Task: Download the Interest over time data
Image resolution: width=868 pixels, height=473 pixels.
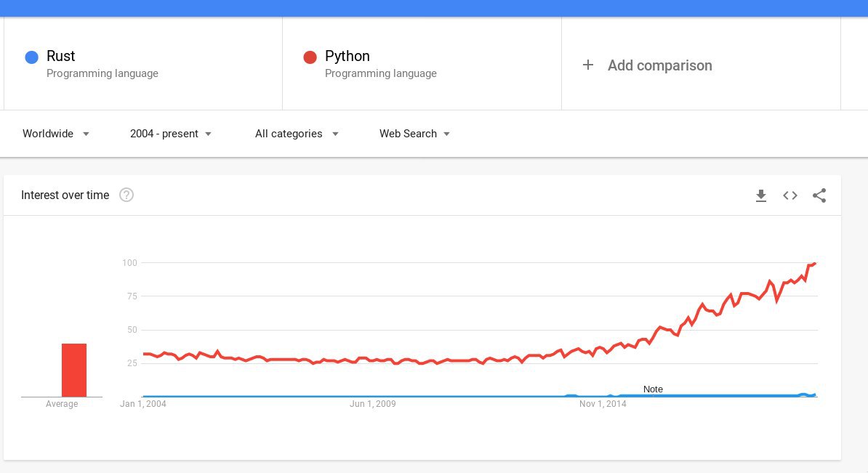Action: [761, 195]
